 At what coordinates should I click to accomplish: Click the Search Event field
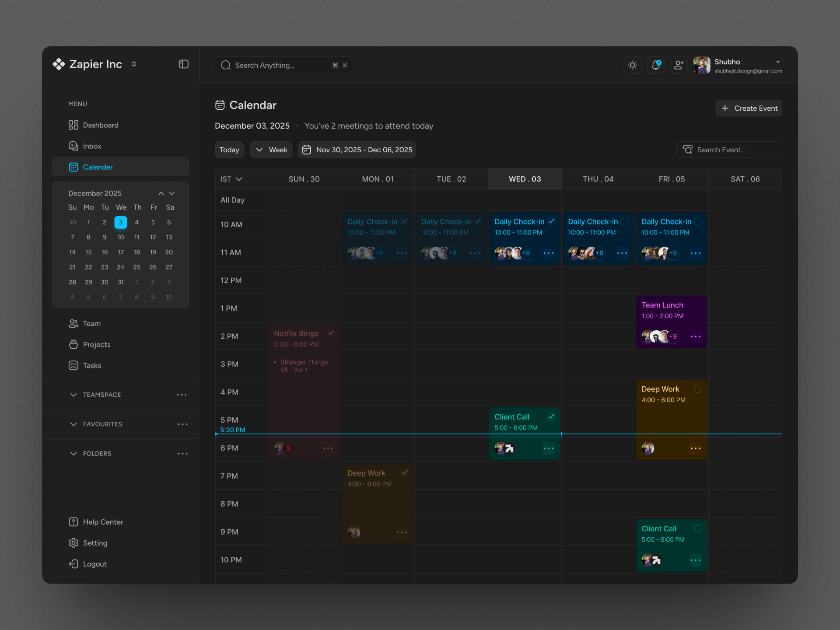[x=729, y=150]
